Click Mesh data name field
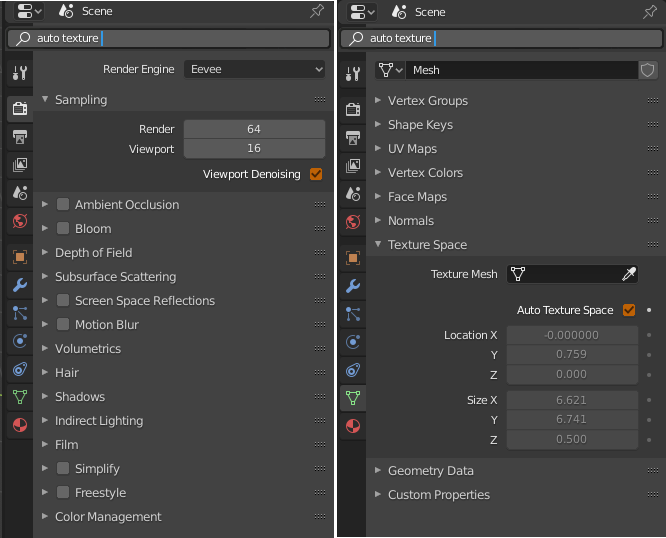 pyautogui.click(x=522, y=70)
